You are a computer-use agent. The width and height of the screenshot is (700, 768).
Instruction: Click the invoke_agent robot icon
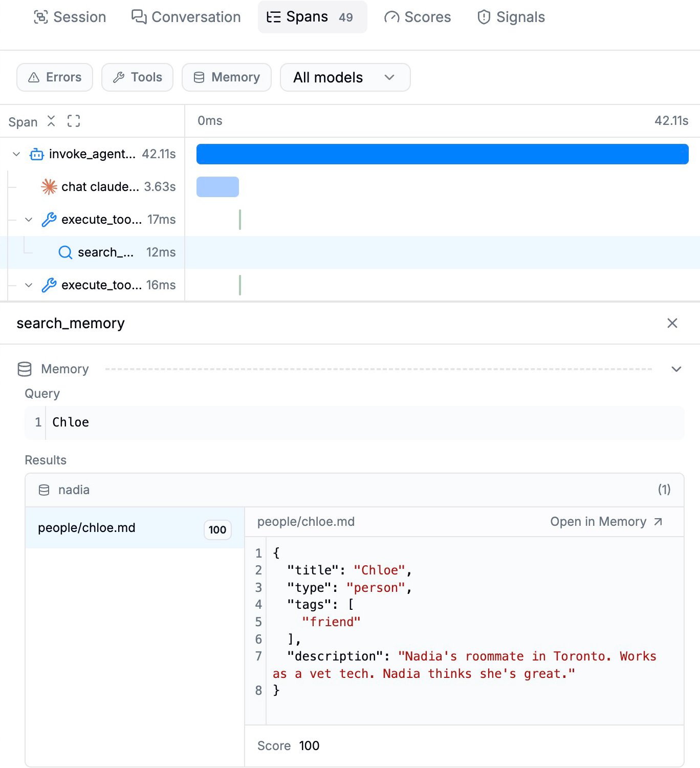pyautogui.click(x=37, y=154)
